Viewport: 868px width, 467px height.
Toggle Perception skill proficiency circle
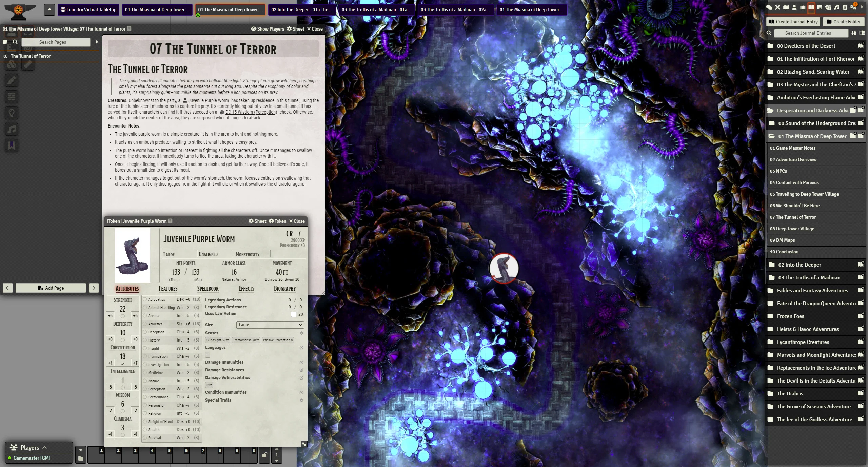(145, 389)
